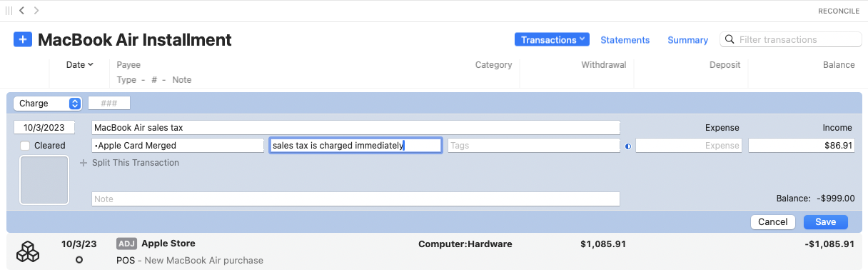
Task: Click the search magnifier icon
Action: coord(730,40)
